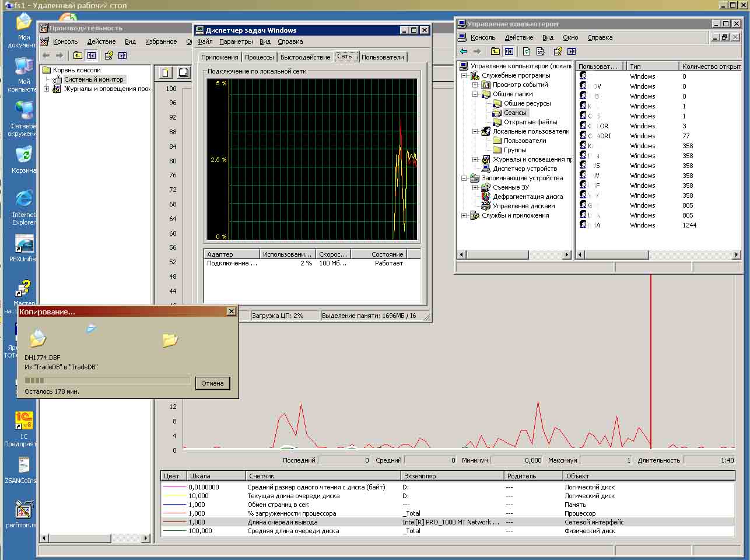Click Up One Level icon in Performance toolbar

(x=78, y=55)
